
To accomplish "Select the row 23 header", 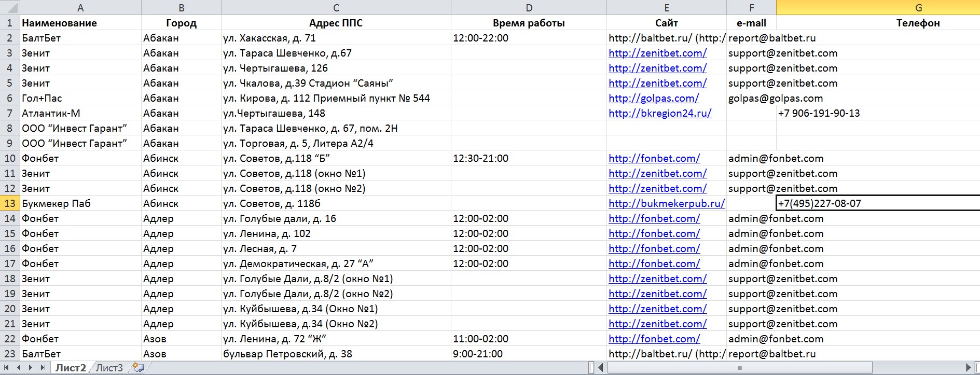I will (x=9, y=354).
